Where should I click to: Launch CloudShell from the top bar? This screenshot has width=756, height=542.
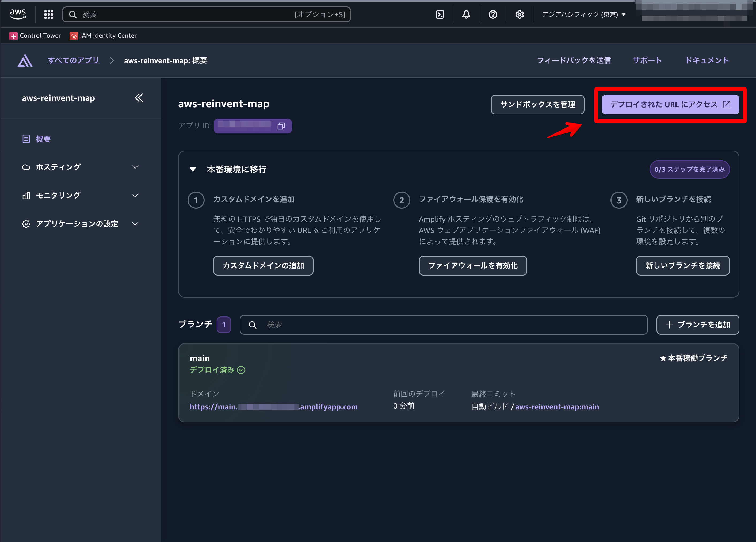pos(440,14)
